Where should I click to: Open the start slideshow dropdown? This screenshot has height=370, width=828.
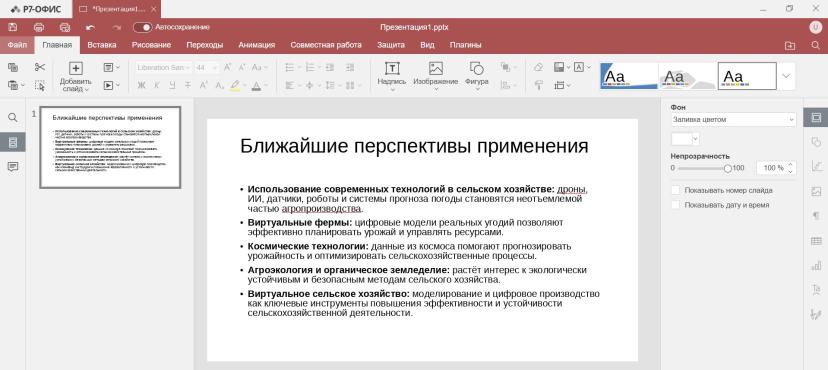pos(111,85)
